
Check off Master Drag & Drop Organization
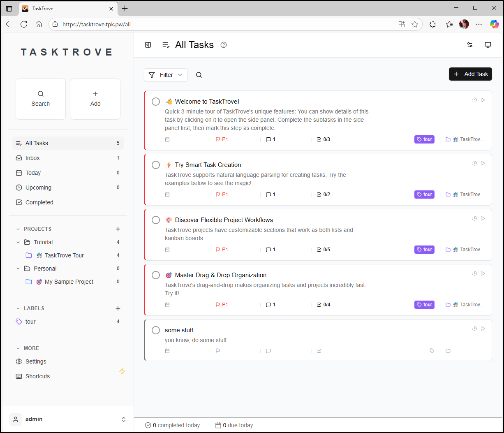(156, 275)
